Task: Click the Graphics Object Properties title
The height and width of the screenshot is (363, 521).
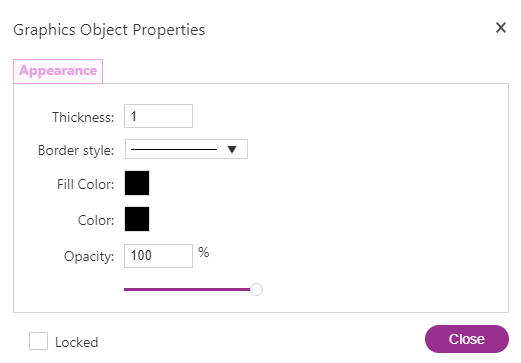Action: pyautogui.click(x=109, y=30)
